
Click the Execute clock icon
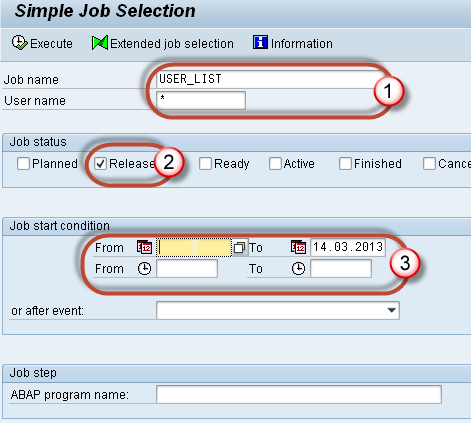pos(20,43)
